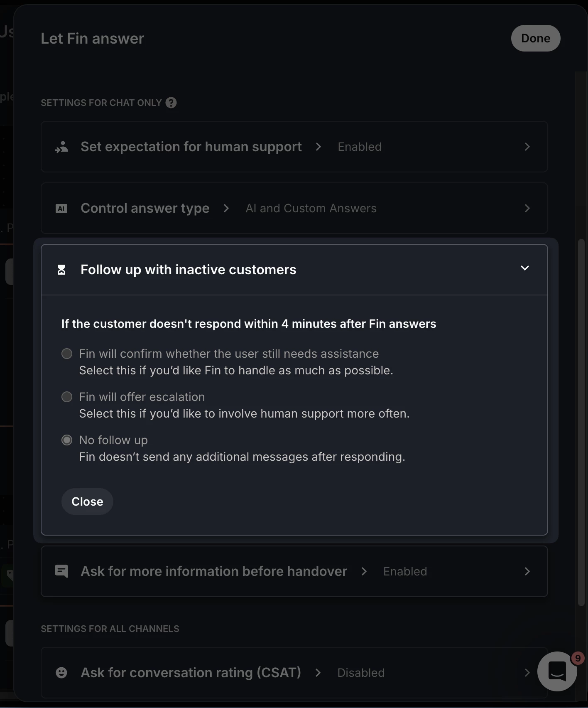Image resolution: width=588 pixels, height=708 pixels.
Task: Collapse the Follow up with inactive customers section
Action: [525, 268]
